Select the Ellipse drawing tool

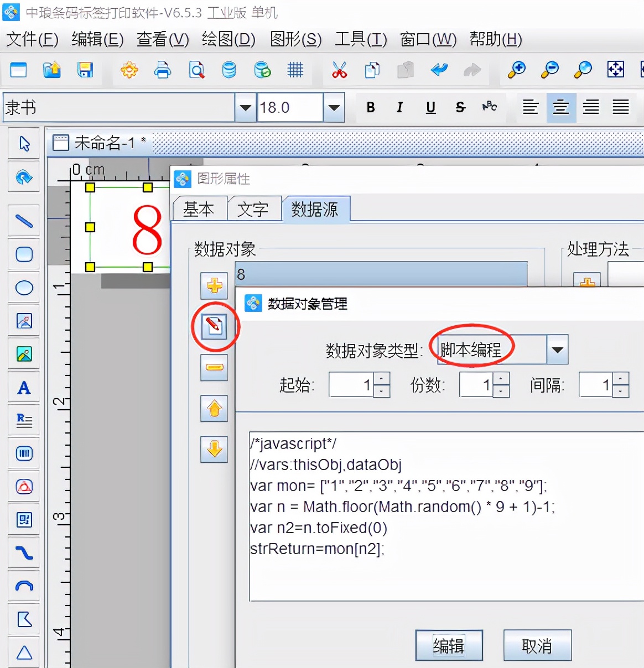click(23, 288)
